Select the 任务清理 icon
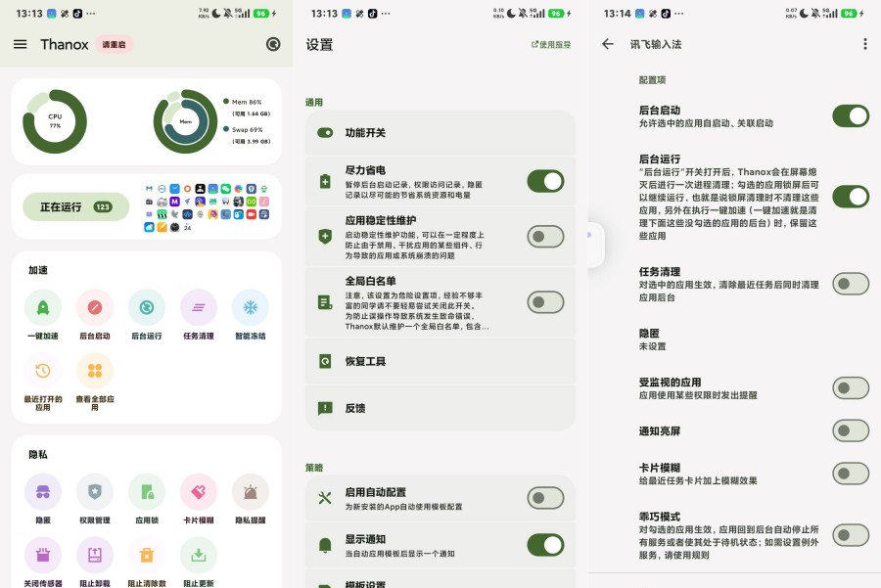This screenshot has height=588, width=881. click(x=199, y=308)
